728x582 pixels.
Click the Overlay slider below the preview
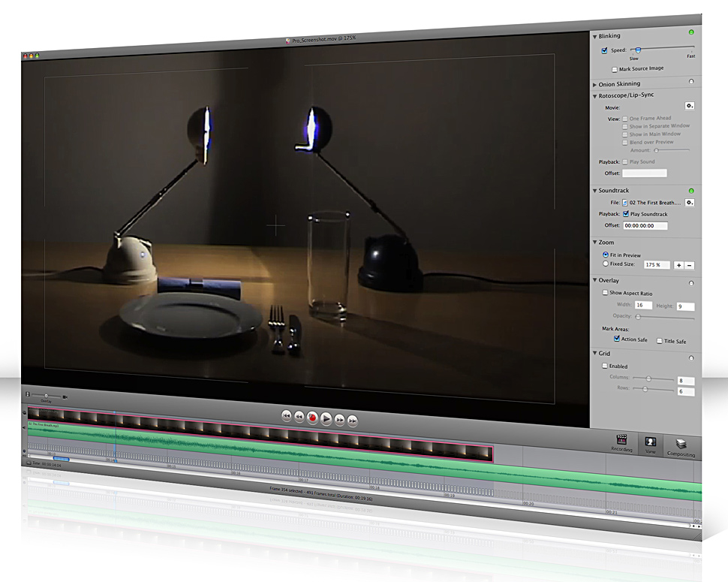click(47, 395)
